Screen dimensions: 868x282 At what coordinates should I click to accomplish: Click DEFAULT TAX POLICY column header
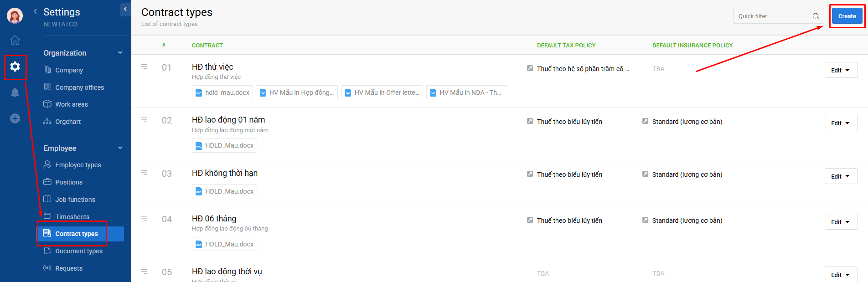(566, 46)
